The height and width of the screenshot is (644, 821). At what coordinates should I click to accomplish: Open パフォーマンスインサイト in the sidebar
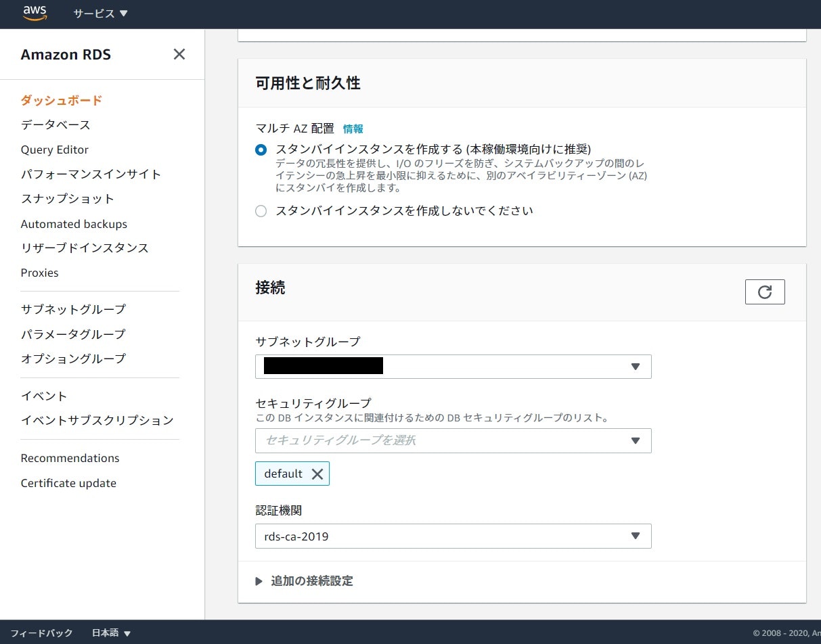pyautogui.click(x=91, y=175)
